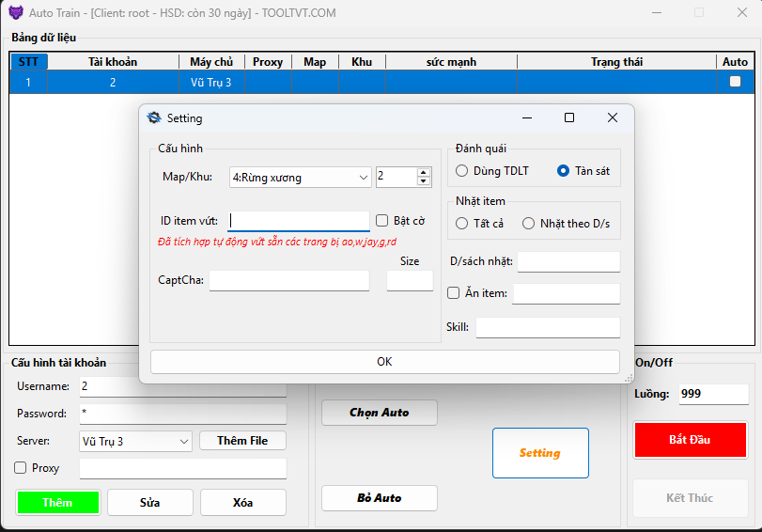Tick the Ẩn item checkbox

pyautogui.click(x=454, y=293)
